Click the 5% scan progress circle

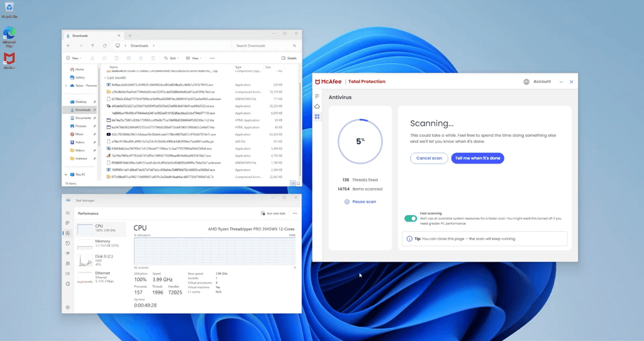[360, 142]
